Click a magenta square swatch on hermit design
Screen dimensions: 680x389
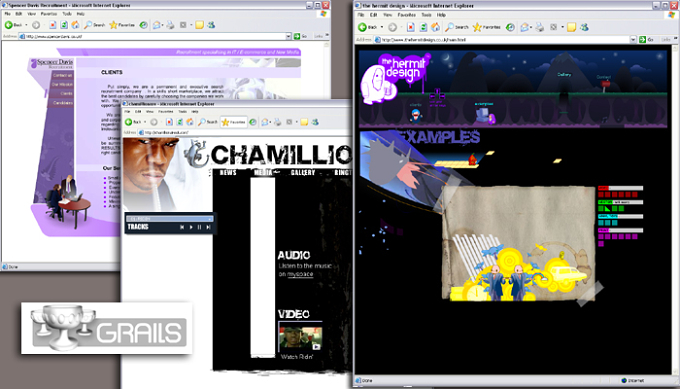point(601,237)
